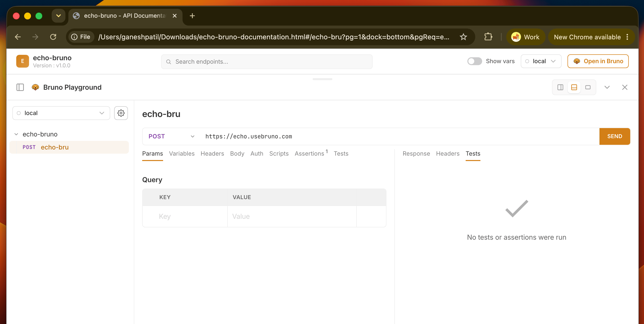Click the KEY column header
Screen dimensions: 644x324
coord(165,197)
